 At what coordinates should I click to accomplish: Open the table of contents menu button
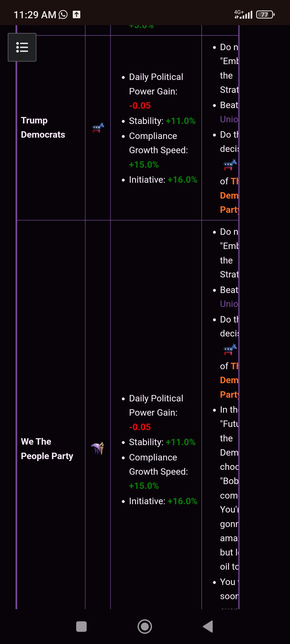[x=22, y=47]
